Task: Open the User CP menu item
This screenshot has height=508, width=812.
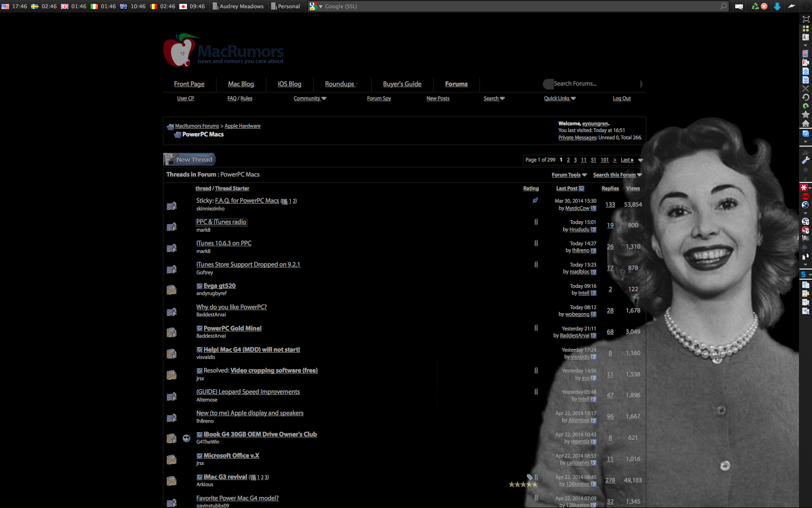Action: pos(186,98)
